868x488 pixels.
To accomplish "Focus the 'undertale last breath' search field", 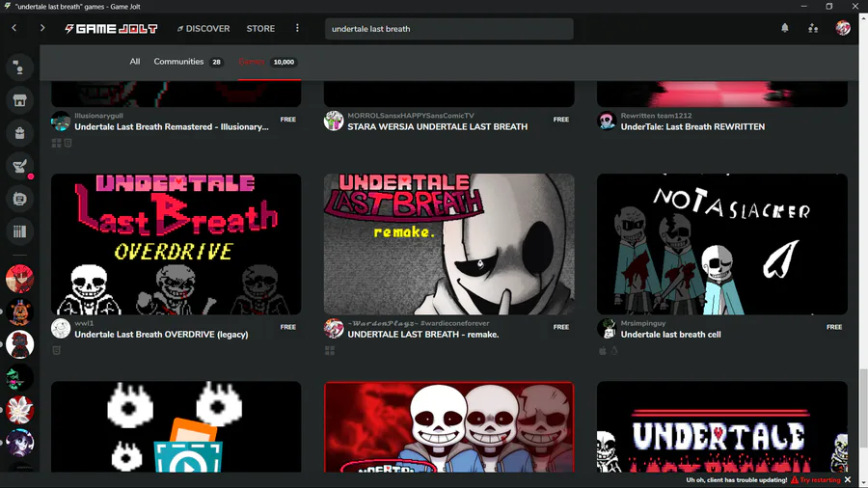I will [x=448, y=29].
